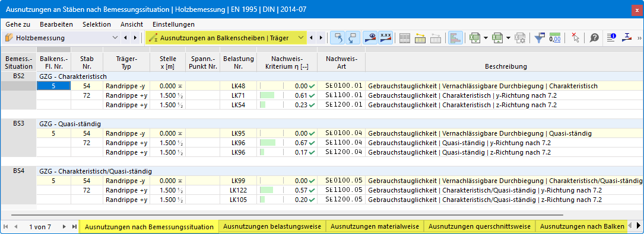Click the second blue selection-sync arrow icon
The height and width of the screenshot is (234, 644).
[353, 38]
